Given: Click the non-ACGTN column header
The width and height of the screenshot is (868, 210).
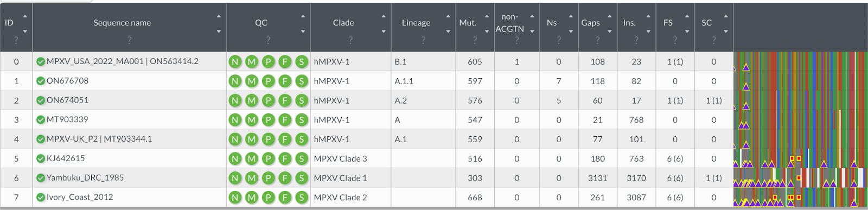Looking at the screenshot, I should (x=509, y=23).
